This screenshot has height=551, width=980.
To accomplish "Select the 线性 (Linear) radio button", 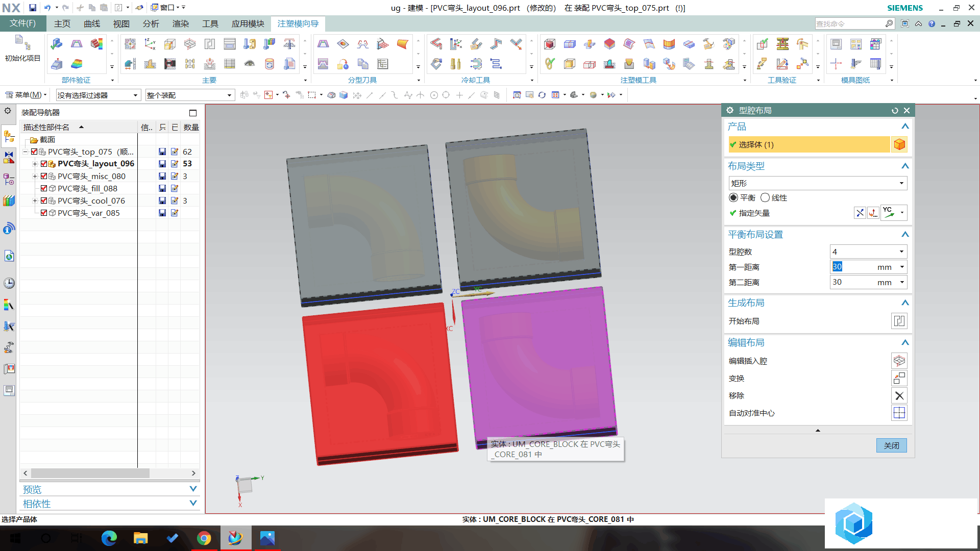I will [765, 197].
